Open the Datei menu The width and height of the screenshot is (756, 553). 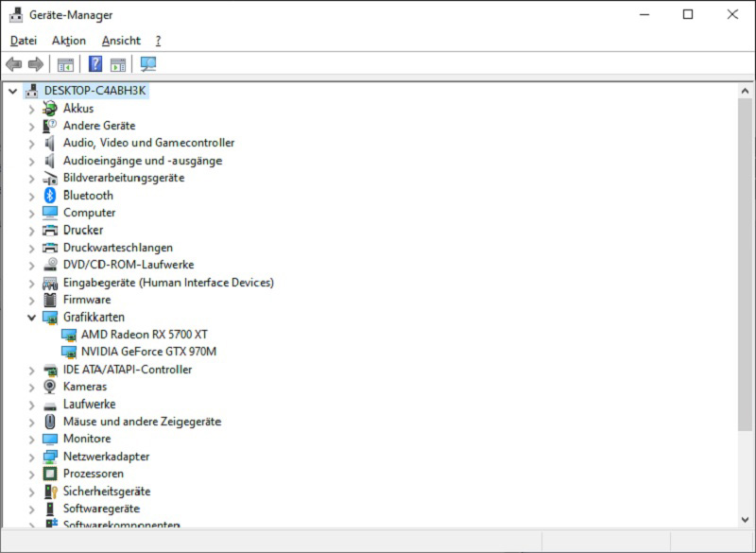[x=24, y=41]
